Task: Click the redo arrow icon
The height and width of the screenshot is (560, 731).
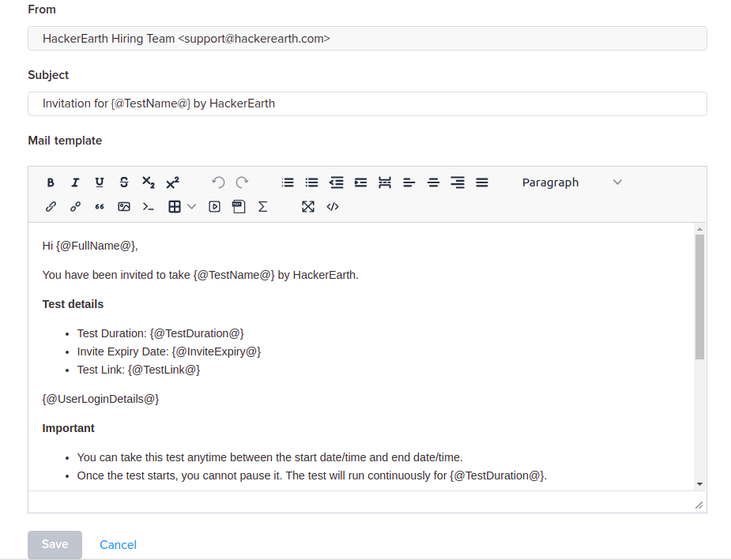Action: 242,182
